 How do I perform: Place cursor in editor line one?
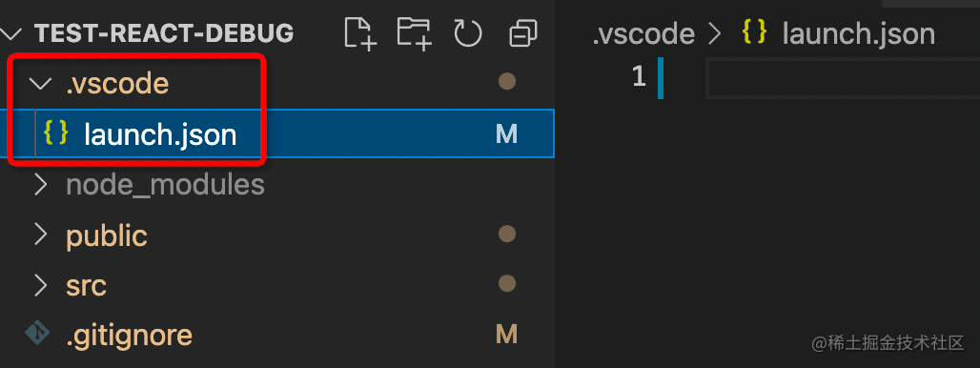point(843,77)
